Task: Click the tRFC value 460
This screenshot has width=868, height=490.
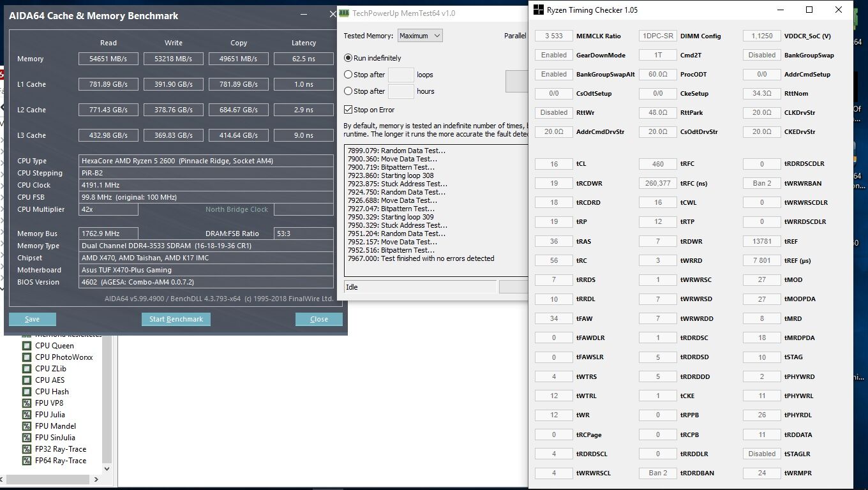Action: [658, 164]
